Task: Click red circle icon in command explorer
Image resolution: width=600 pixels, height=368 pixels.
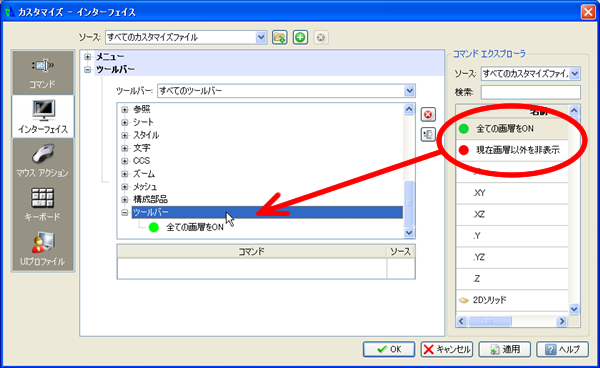Action: (464, 150)
